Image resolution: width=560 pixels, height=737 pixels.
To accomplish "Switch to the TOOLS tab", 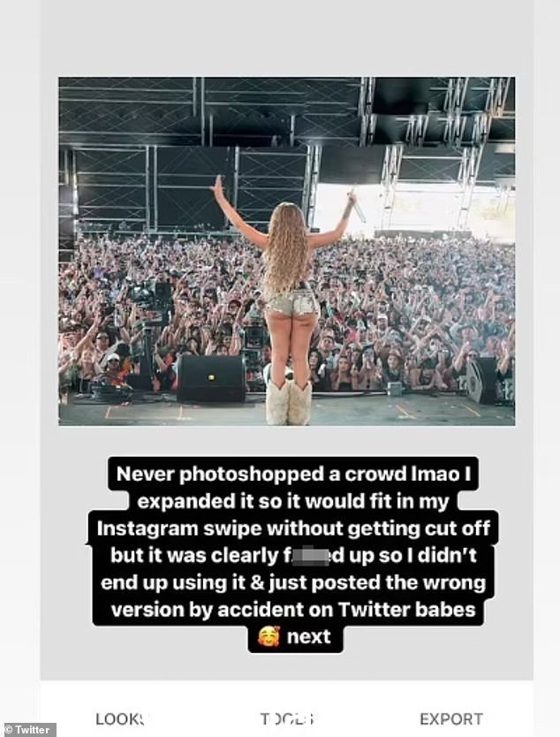I will point(287,719).
